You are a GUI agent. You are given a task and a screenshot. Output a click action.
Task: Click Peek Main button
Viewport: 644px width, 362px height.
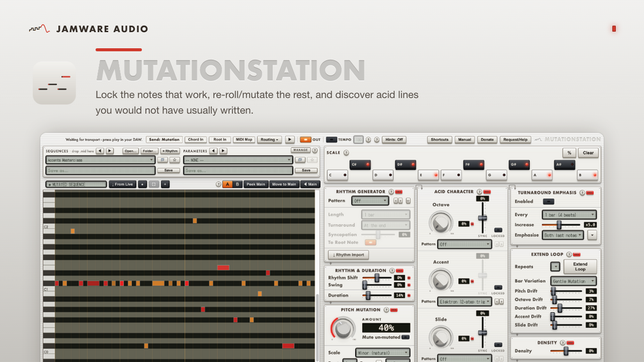[256, 185]
